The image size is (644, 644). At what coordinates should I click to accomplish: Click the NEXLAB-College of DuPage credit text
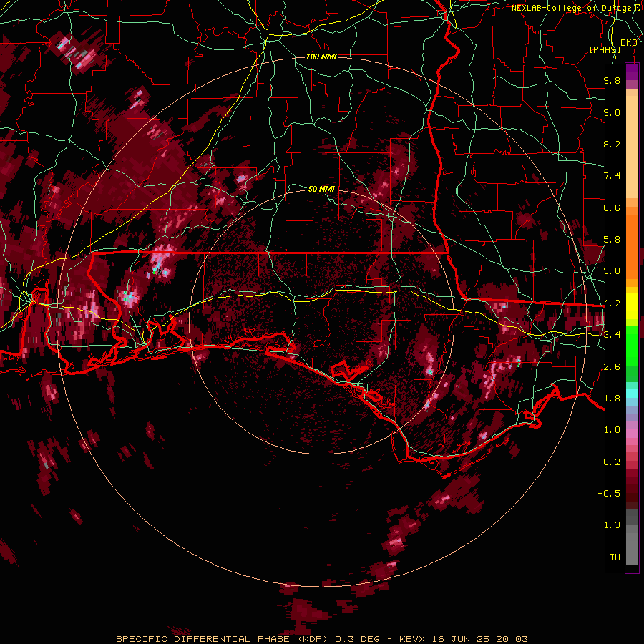pyautogui.click(x=577, y=8)
